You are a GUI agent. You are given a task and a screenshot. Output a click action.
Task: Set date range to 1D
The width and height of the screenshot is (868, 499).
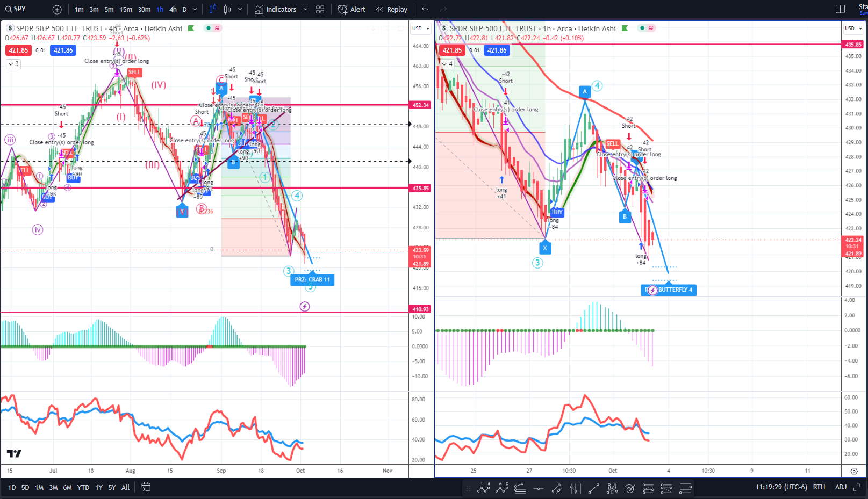tap(12, 488)
